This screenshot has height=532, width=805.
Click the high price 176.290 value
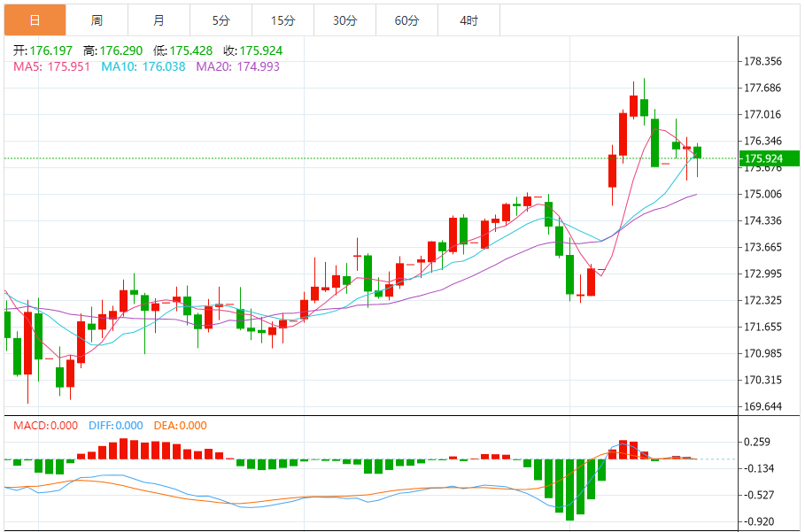(121, 50)
